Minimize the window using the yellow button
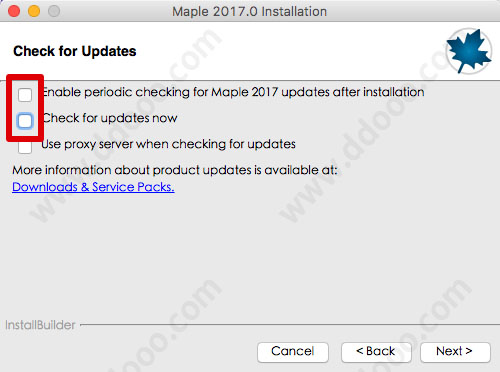Image resolution: width=500 pixels, height=372 pixels. tap(34, 11)
